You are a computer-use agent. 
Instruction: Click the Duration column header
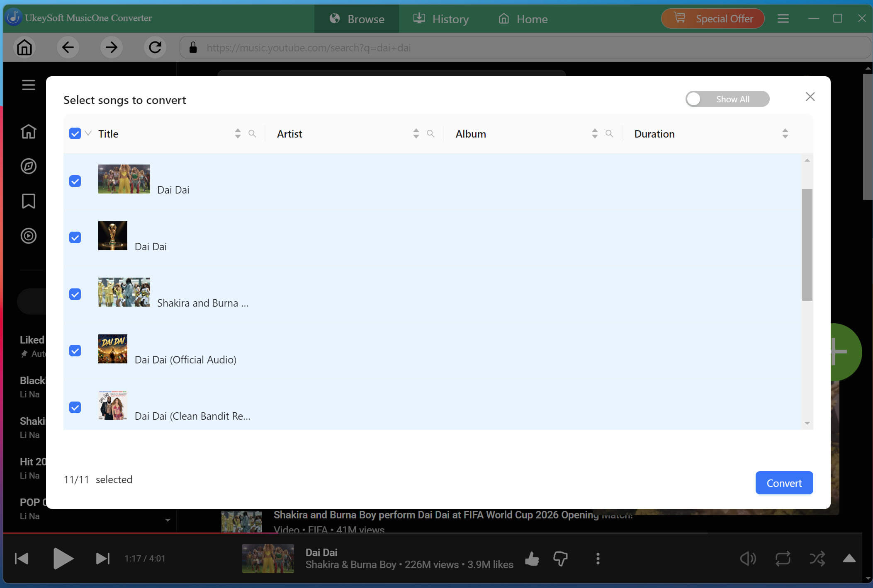654,134
